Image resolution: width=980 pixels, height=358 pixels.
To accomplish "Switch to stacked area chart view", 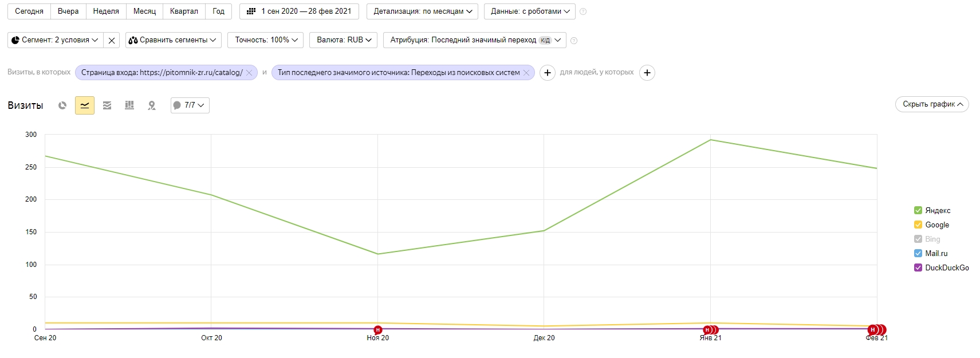I will coord(107,105).
